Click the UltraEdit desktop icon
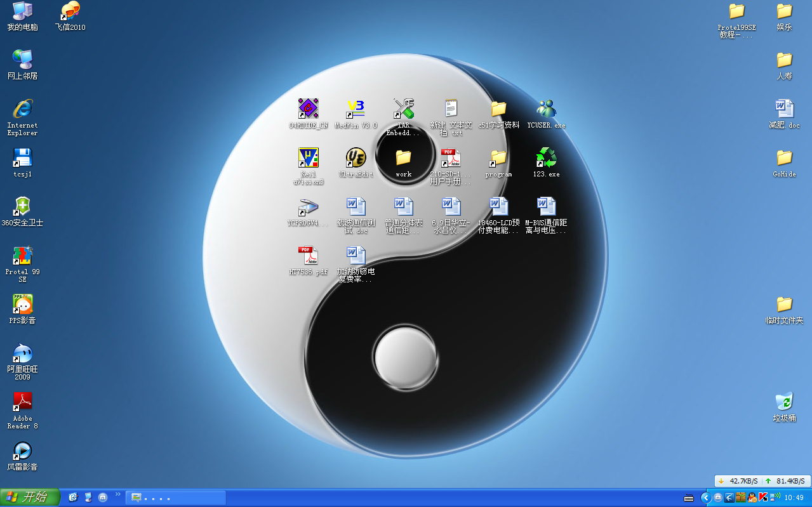812x507 pixels. pyautogui.click(x=356, y=158)
